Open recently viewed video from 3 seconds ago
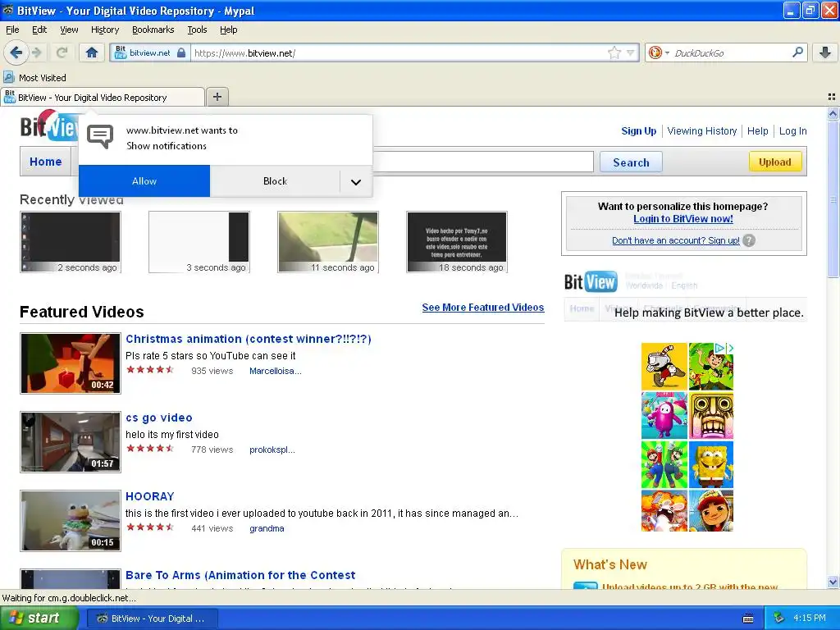Viewport: 840px width, 630px height. pyautogui.click(x=199, y=242)
